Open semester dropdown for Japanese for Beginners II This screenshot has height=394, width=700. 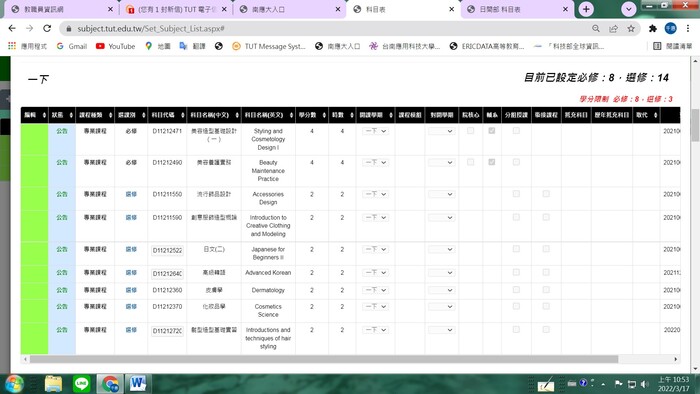pyautogui.click(x=375, y=249)
